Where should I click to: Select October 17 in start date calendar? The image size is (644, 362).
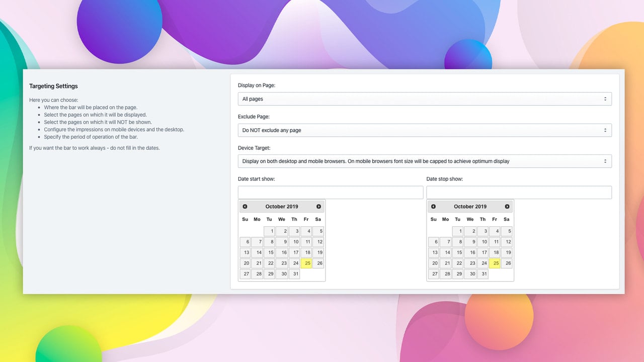point(294,252)
